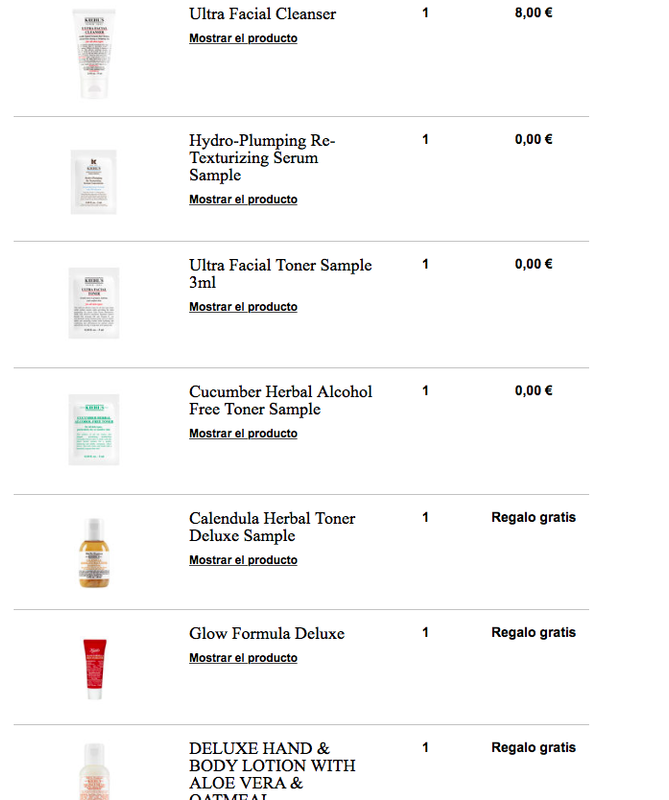Click the Ultra Facial Cleanser product title
Viewport: 669px width, 800px height.
[x=262, y=14]
